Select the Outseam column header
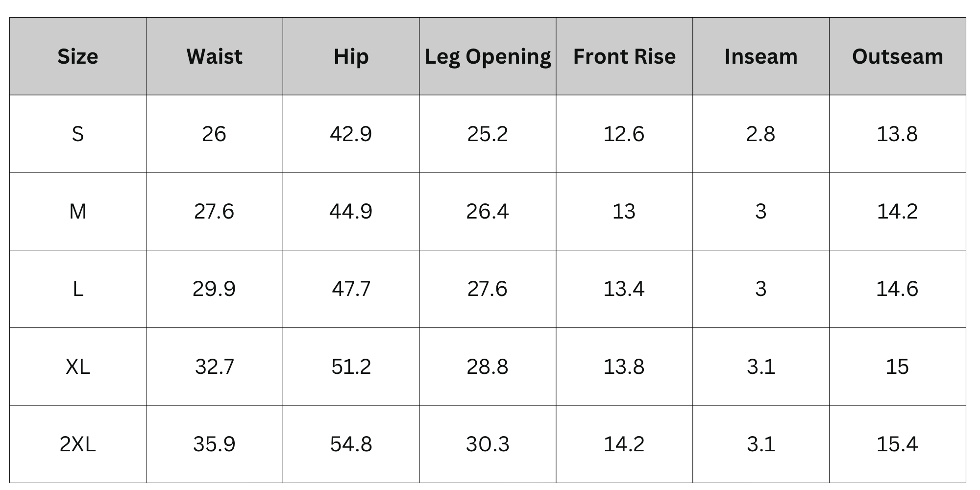 (x=898, y=56)
